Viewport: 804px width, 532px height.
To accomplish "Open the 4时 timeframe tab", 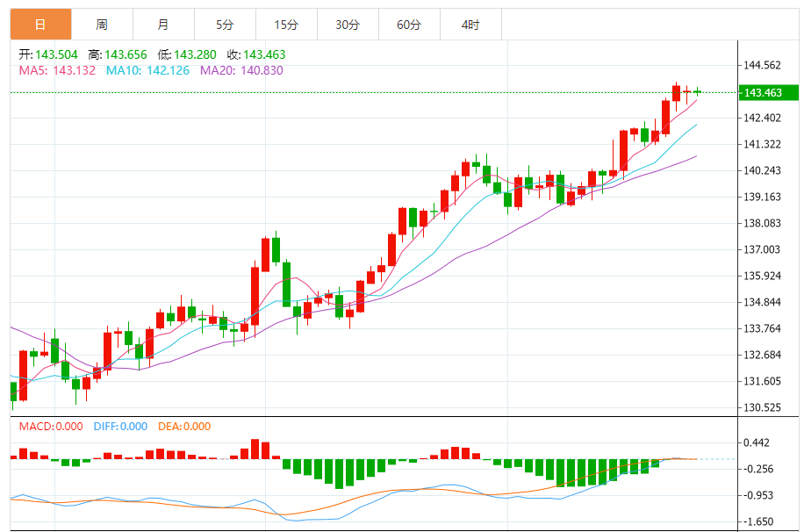I will pyautogui.click(x=470, y=25).
